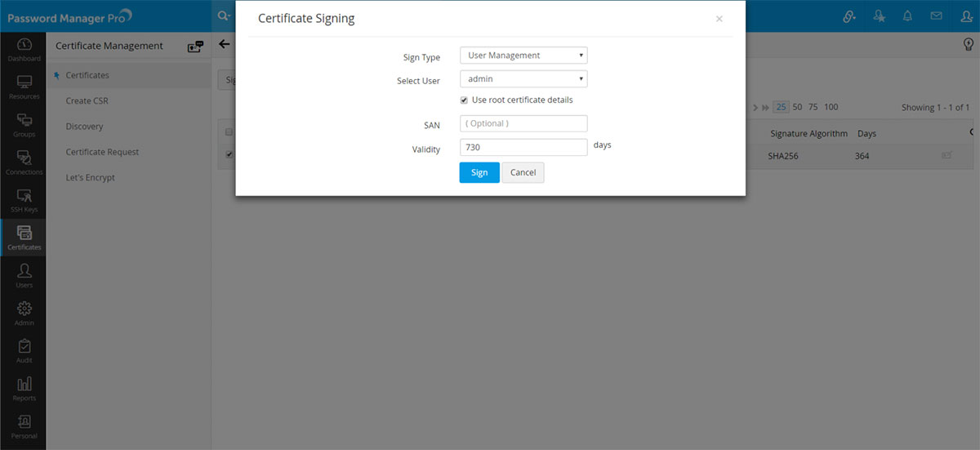Click the edit icon in SHA256 row
The image size is (980, 450).
[947, 155]
